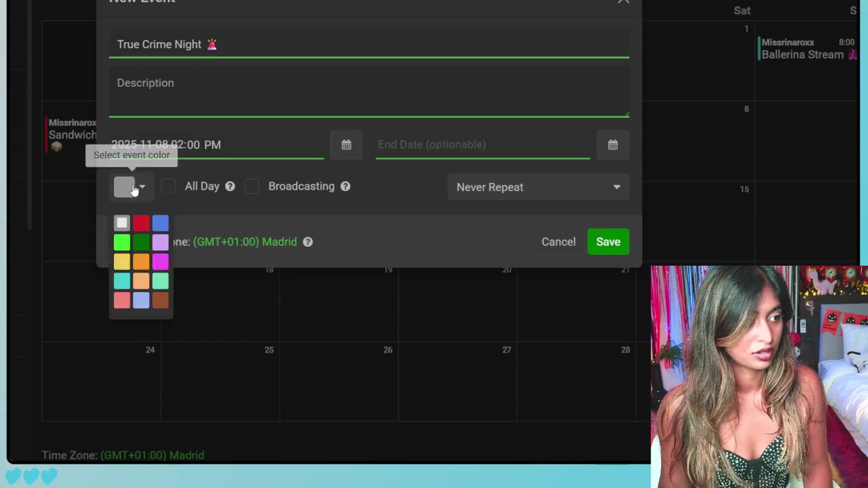Open the Ballerina Stream calendar event

[x=807, y=49]
